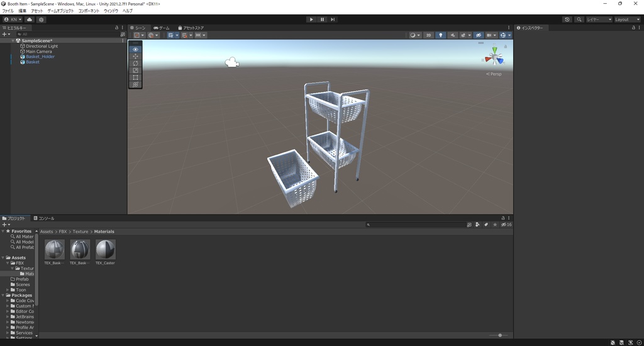
Task: Click the Project favorites star icon
Action: click(x=494, y=225)
